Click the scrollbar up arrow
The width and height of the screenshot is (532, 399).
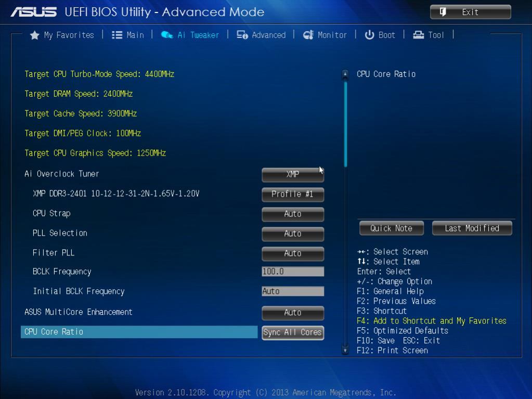(x=345, y=74)
